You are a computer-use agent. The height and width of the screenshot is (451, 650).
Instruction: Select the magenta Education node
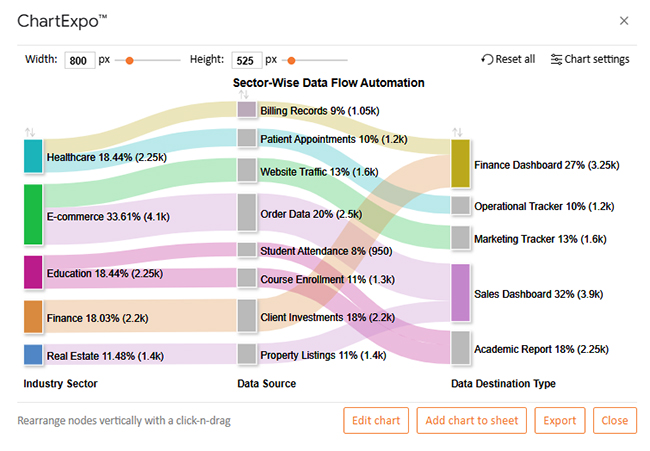pyautogui.click(x=33, y=272)
